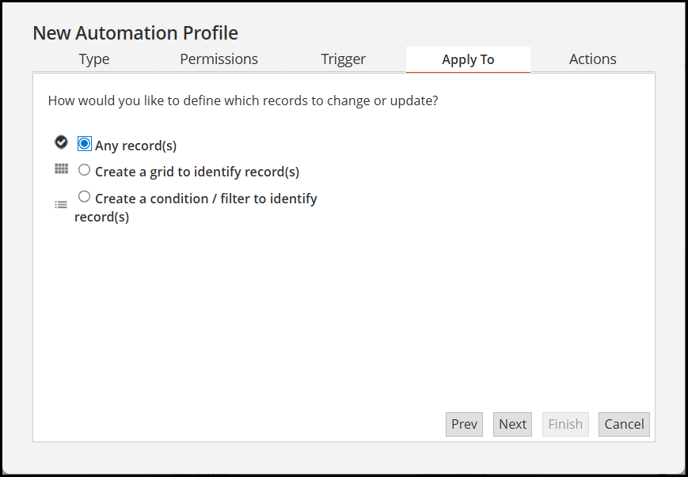Screen dimensions: 688x477
Task: Click the checkmark badge icon beside Any record(s)
Action: [x=61, y=142]
